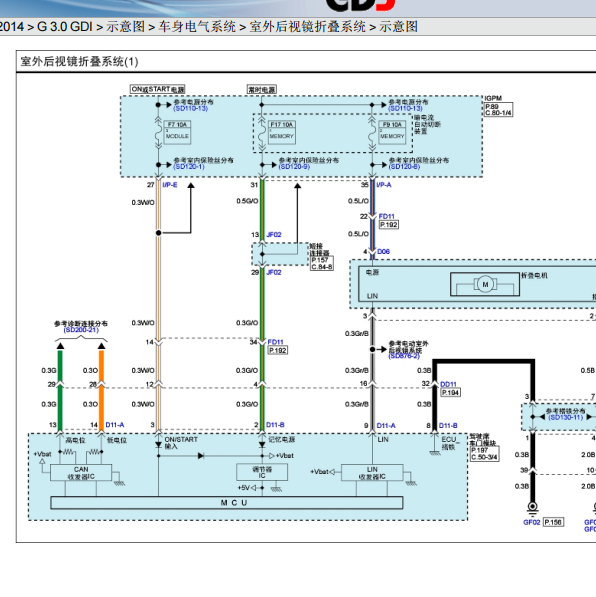Open the SD120-9 reference link
Image resolution: width=596 pixels, height=597 pixels.
click(294, 167)
